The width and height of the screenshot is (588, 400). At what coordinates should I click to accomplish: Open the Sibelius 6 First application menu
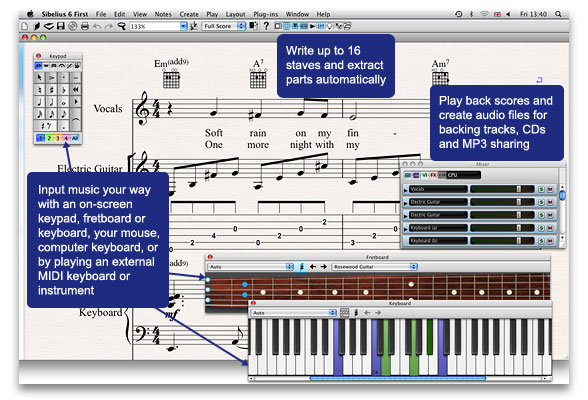pos(64,14)
